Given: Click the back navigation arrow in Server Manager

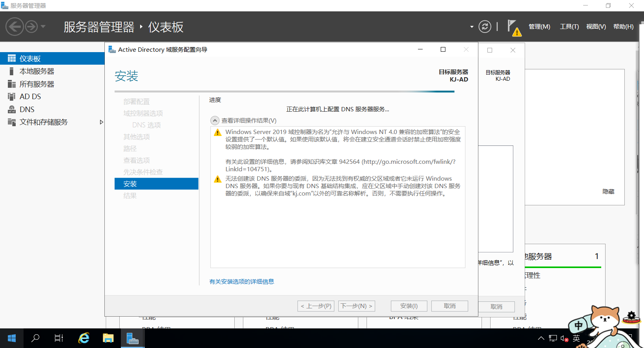Looking at the screenshot, I should [x=15, y=27].
